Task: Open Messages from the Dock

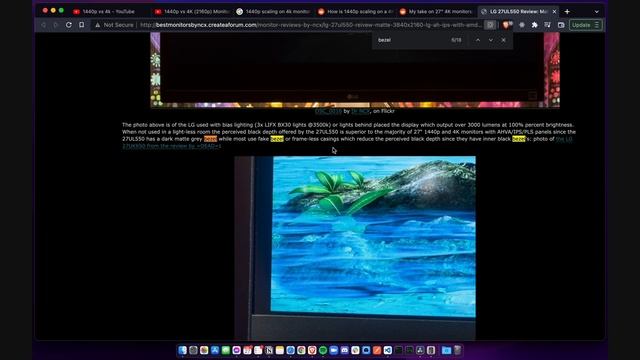Action: 226,350
